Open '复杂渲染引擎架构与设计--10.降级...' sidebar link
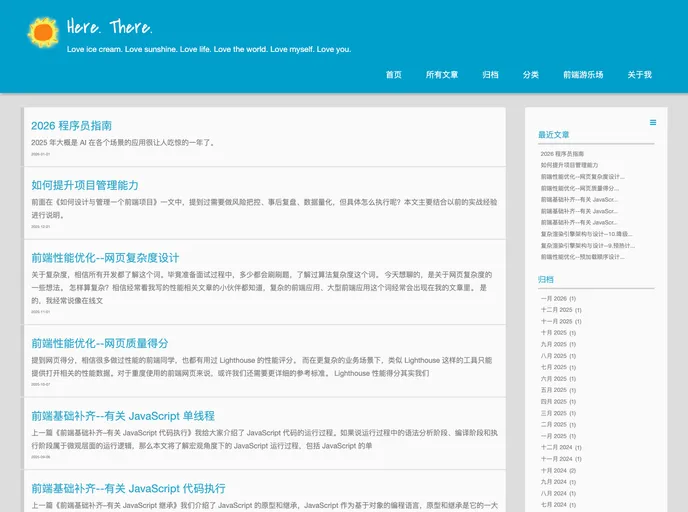 pyautogui.click(x=586, y=234)
